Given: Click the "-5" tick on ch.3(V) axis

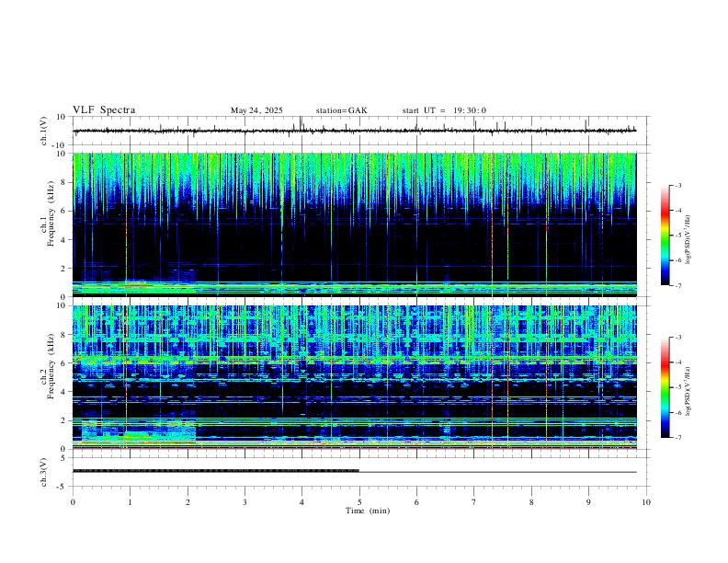Looking at the screenshot, I should point(63,487).
